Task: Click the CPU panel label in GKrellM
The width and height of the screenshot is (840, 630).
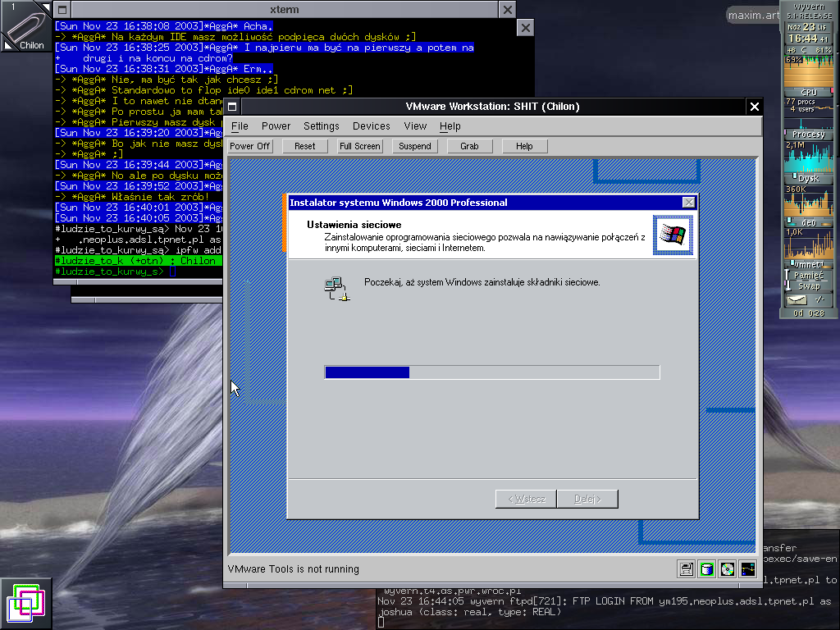Action: coord(808,92)
